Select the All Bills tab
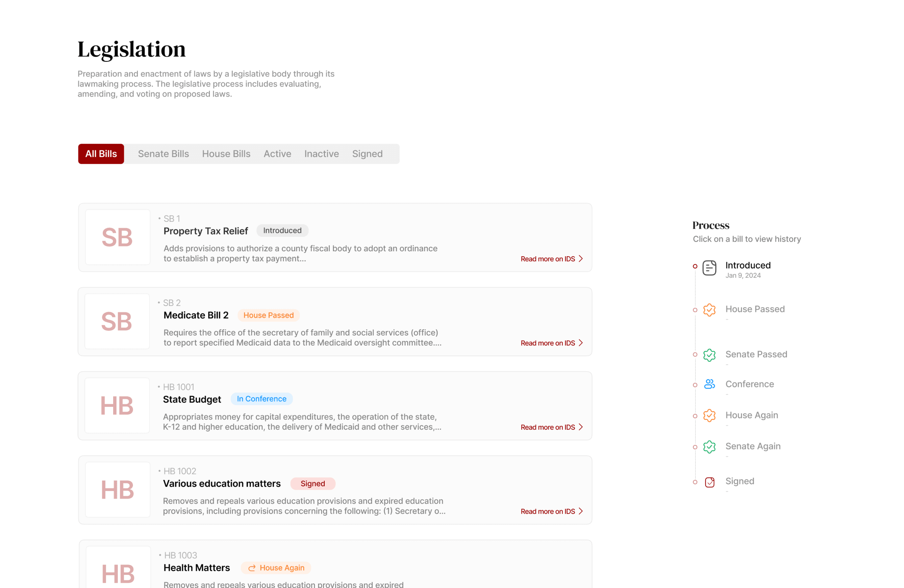 pos(101,154)
